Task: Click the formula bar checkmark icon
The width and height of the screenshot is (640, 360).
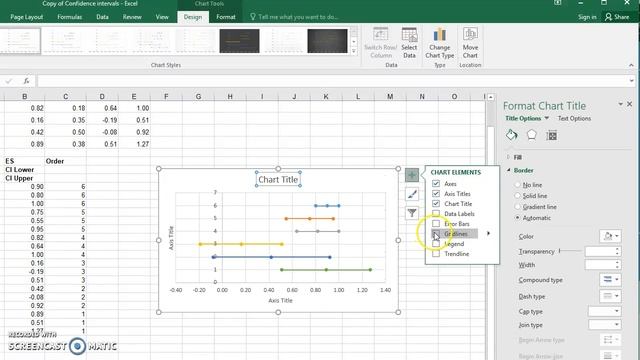Action: [9, 81]
